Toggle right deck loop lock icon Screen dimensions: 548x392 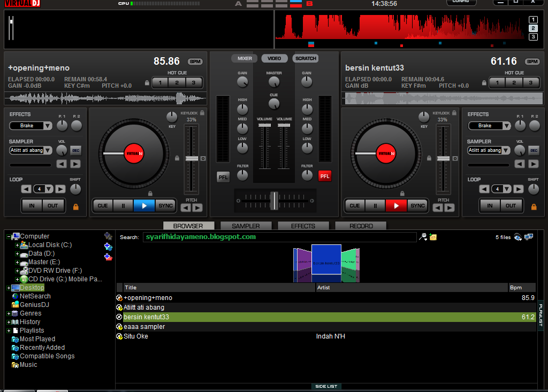[x=534, y=207]
